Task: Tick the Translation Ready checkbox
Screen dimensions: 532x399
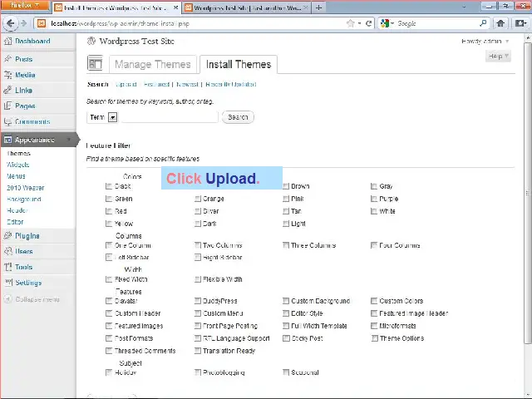Action: (198, 351)
